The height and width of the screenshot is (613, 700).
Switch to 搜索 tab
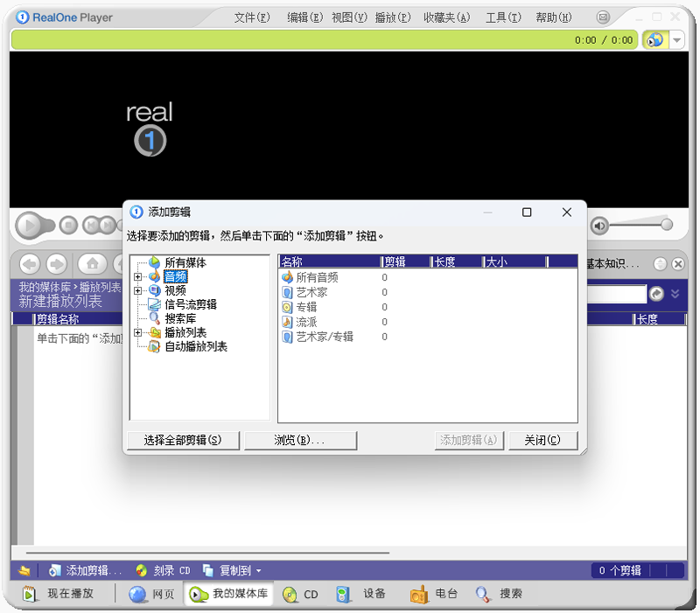coord(499,594)
